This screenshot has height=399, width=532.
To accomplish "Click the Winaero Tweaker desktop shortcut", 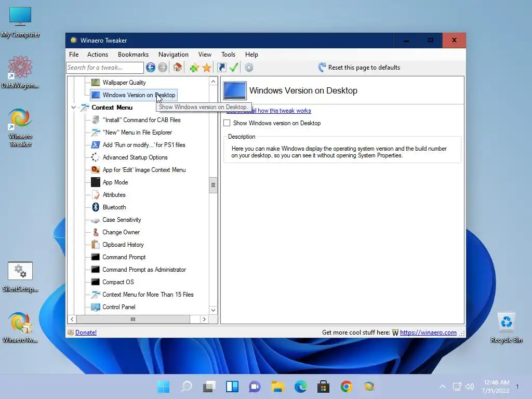I will [x=20, y=128].
